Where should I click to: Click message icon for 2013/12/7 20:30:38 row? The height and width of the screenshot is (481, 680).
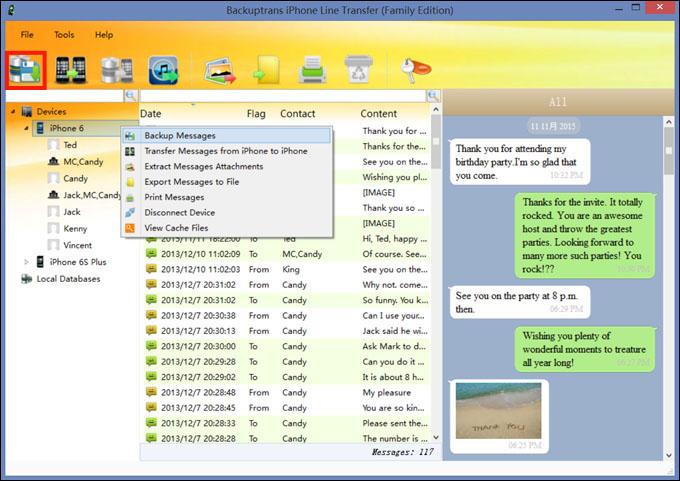click(151, 315)
